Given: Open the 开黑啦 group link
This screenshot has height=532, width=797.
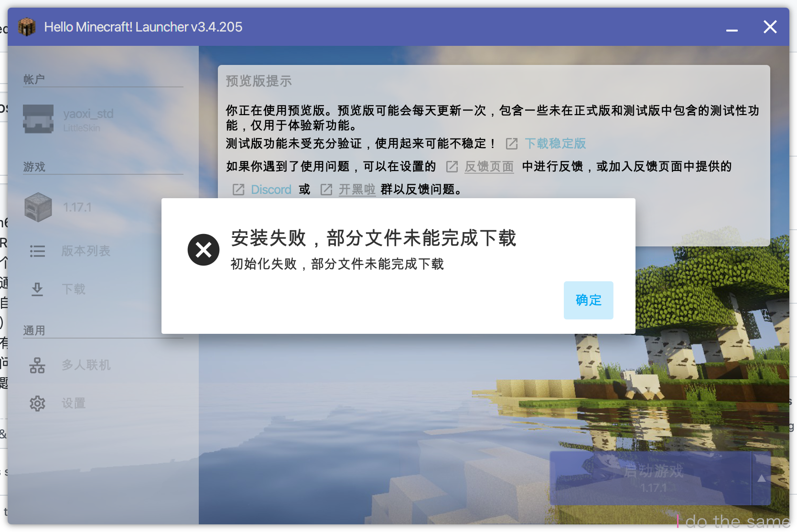Looking at the screenshot, I should tap(356, 189).
